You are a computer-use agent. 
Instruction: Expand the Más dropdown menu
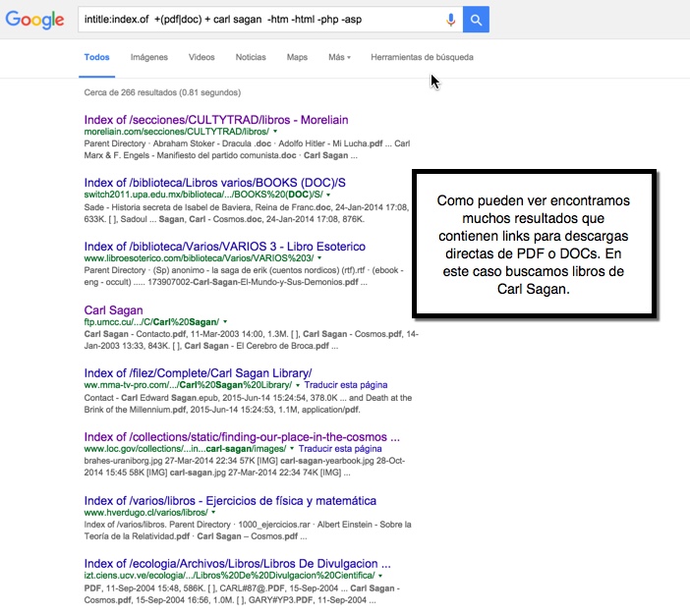coord(339,58)
